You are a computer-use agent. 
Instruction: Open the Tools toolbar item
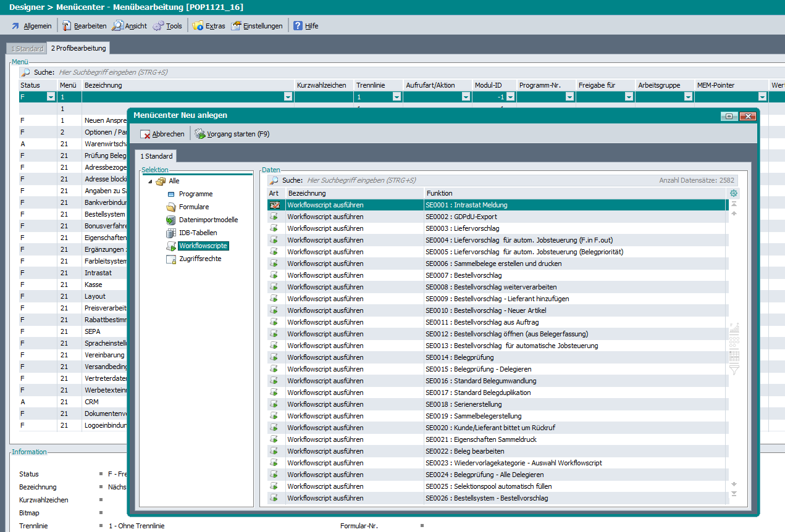[x=167, y=26]
